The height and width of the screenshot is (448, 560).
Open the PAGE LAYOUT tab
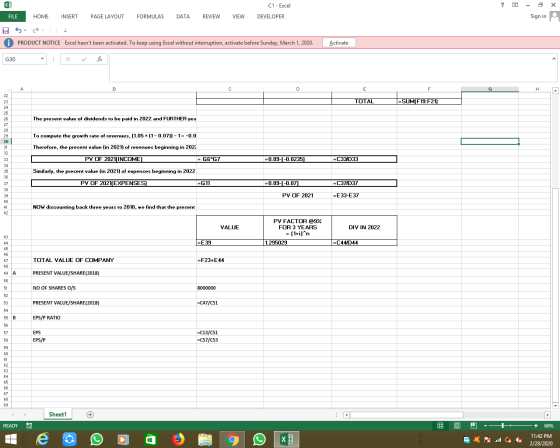tap(107, 16)
